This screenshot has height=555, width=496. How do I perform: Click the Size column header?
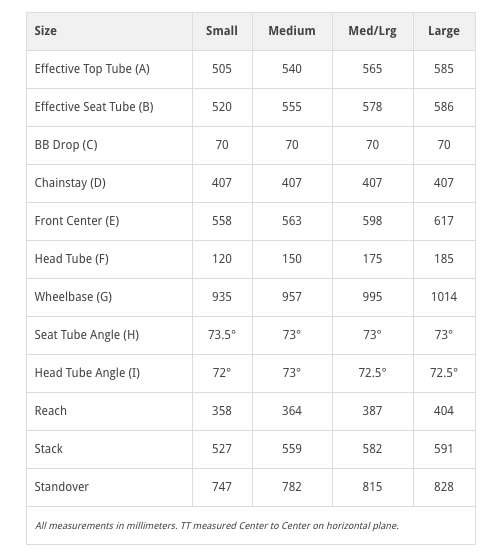[x=45, y=31]
